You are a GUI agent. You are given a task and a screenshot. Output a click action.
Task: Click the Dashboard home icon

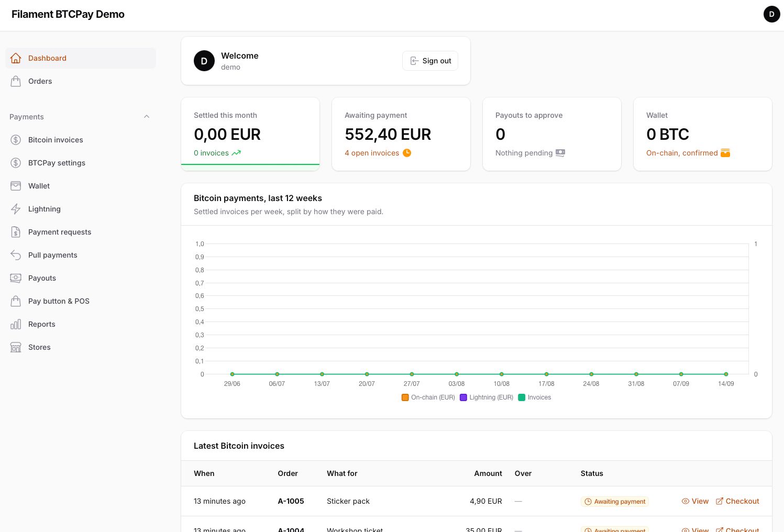(x=16, y=58)
